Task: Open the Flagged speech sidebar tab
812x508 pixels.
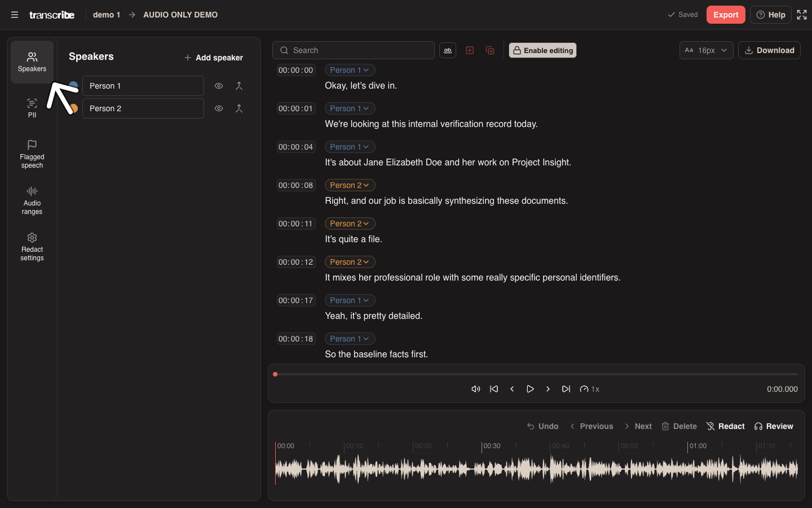Action: (32, 154)
